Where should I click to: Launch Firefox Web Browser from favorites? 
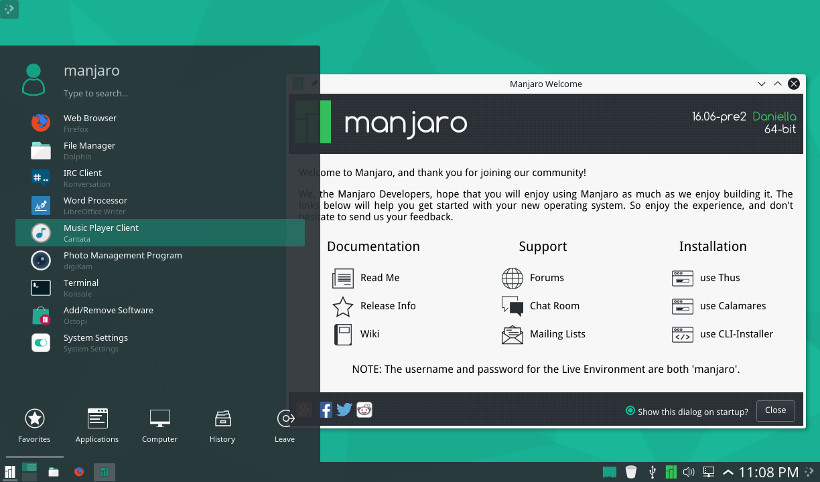point(160,123)
